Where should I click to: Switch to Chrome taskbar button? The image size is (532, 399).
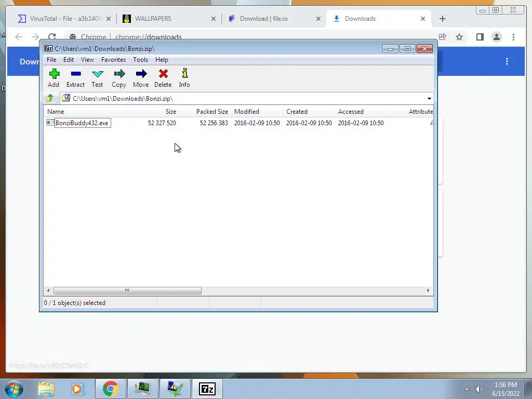111,389
